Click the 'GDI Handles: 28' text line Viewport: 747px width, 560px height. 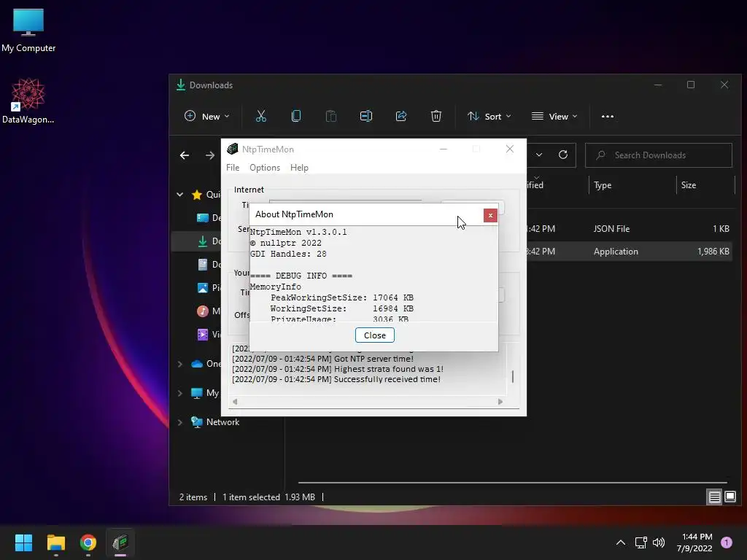pyautogui.click(x=288, y=254)
